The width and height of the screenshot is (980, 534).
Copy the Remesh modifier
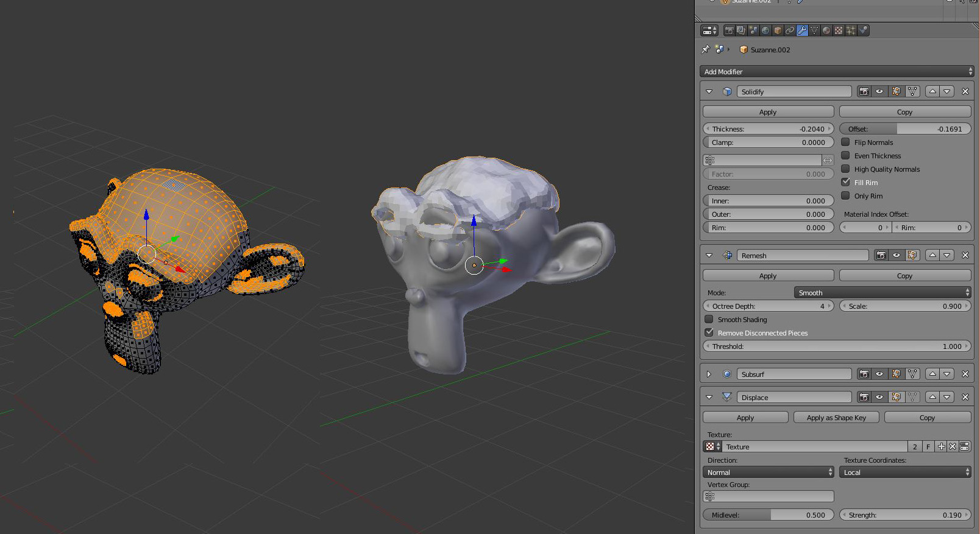tap(905, 276)
